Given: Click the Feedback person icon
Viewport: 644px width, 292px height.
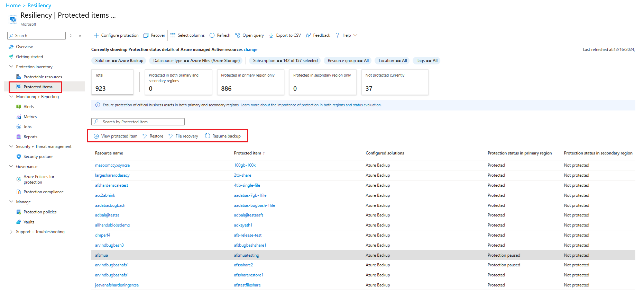Looking at the screenshot, I should tap(308, 35).
